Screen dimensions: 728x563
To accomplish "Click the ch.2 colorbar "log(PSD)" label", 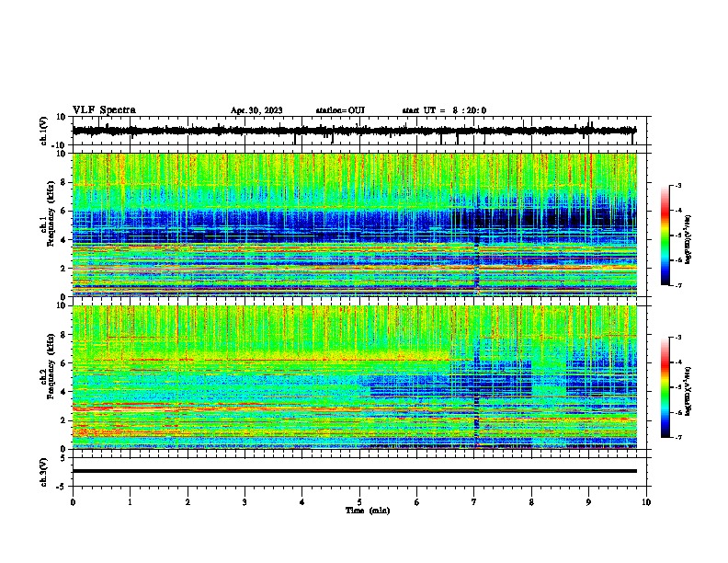I will tap(688, 391).
